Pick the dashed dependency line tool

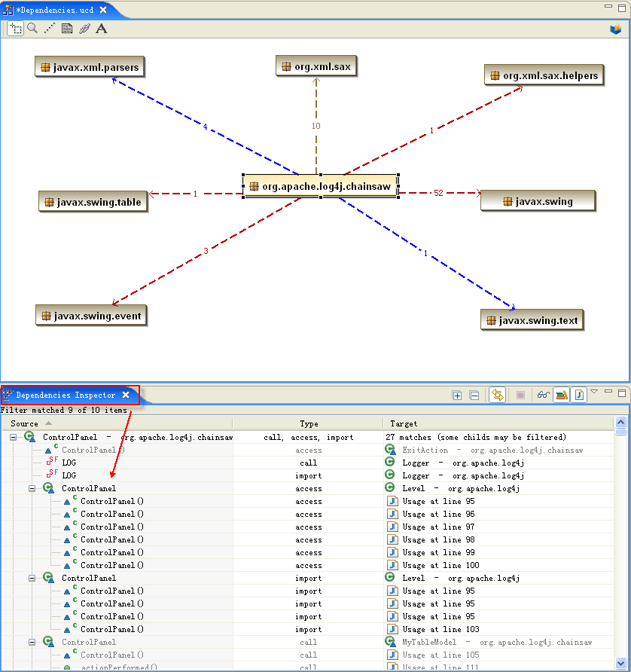click(50, 29)
